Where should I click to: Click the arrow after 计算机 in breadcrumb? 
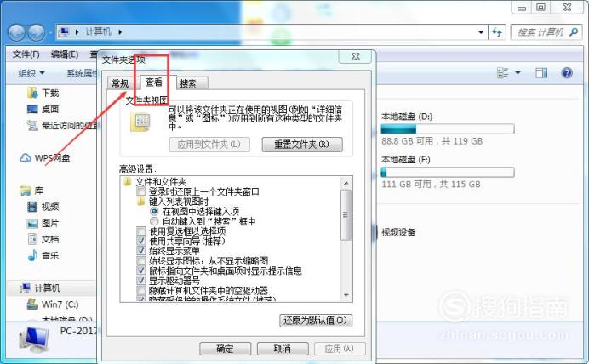[120, 32]
